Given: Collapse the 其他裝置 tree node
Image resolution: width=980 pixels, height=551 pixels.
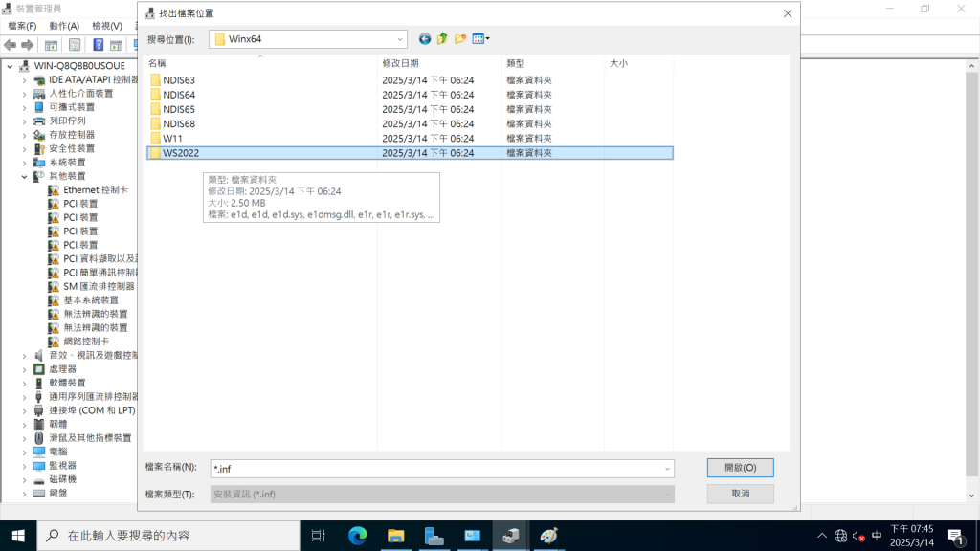Looking at the screenshot, I should [25, 176].
